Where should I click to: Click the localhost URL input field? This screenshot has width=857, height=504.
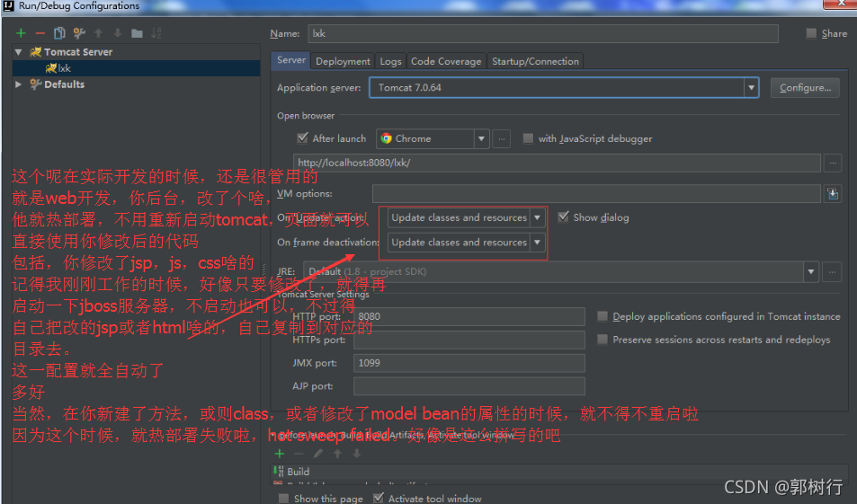557,163
